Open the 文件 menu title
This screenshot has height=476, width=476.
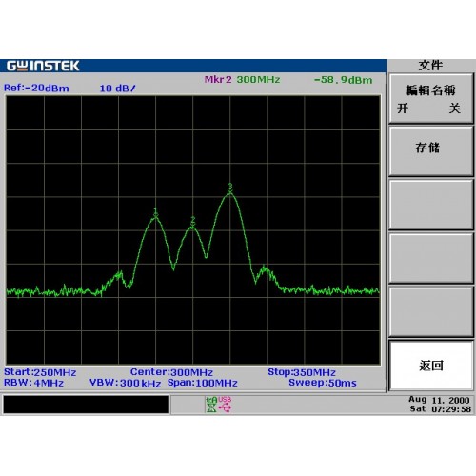tap(430, 66)
